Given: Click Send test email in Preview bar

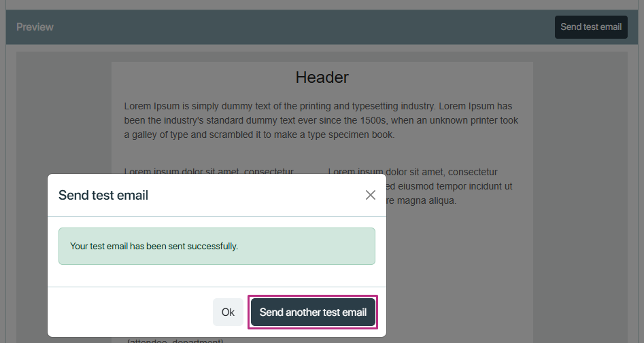Looking at the screenshot, I should tap(591, 27).
